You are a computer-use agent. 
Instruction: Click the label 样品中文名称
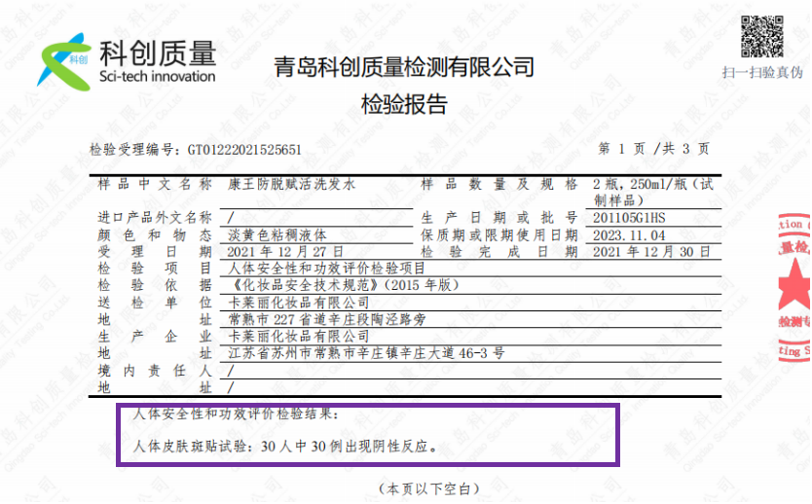pos(155,184)
